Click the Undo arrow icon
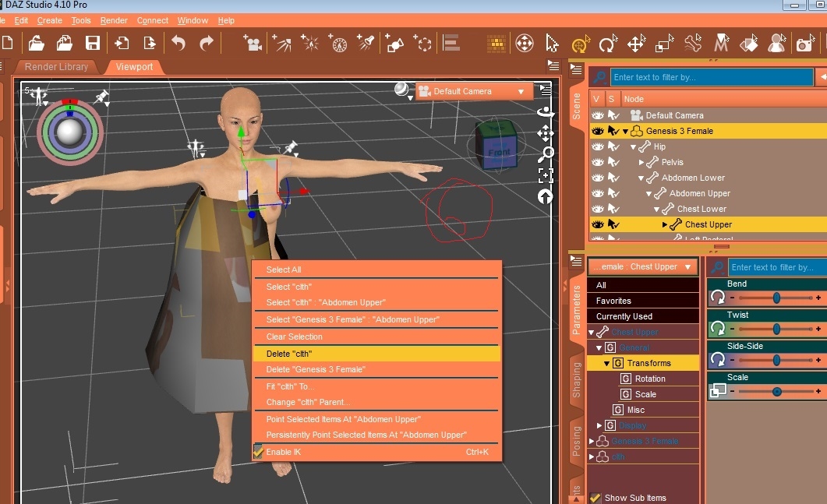The height and width of the screenshot is (504, 827). (178, 44)
